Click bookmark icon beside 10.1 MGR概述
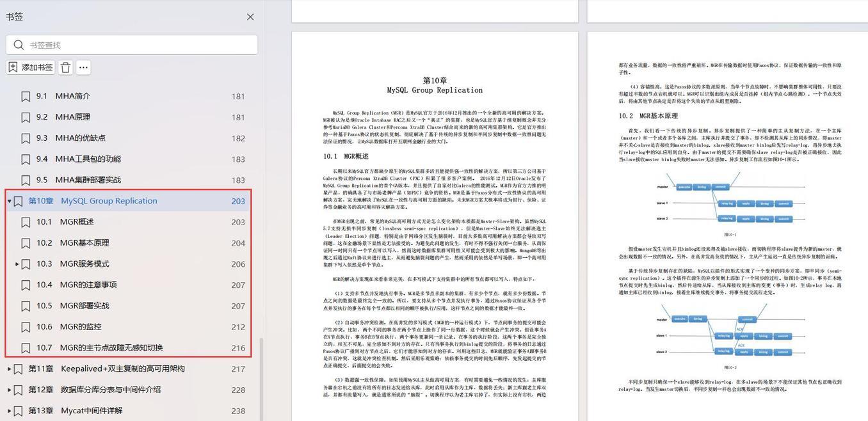Viewport: 868px width, 421px height. click(x=26, y=222)
